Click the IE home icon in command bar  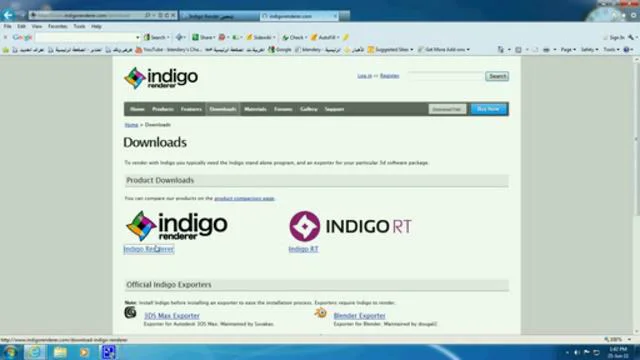(501, 50)
